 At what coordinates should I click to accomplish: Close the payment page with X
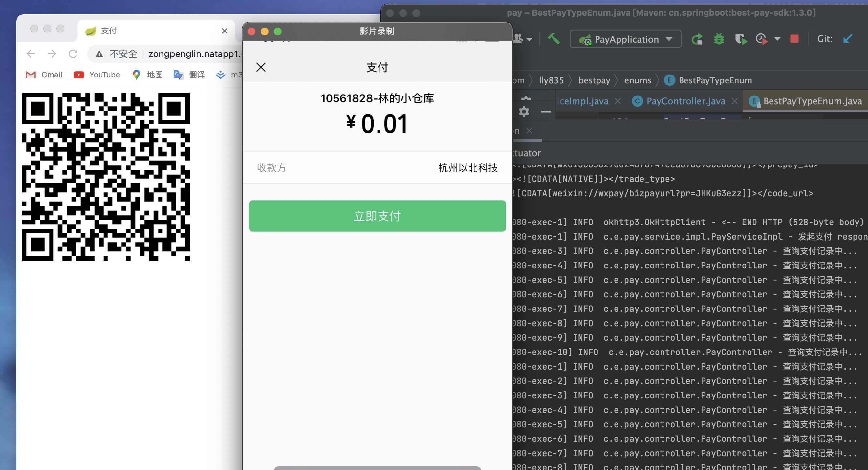tap(261, 67)
